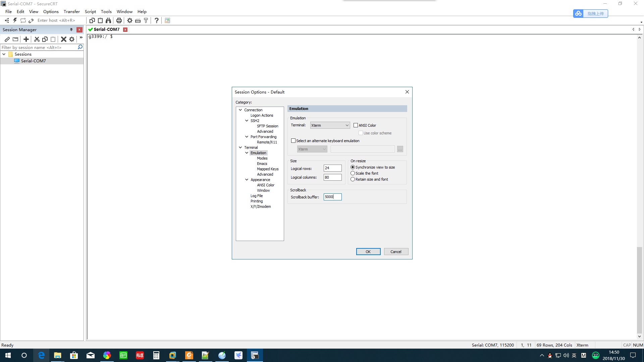Screen dimensions: 644x362
Task: Open Session Options via the gear toolbar icon
Action: 130,20
